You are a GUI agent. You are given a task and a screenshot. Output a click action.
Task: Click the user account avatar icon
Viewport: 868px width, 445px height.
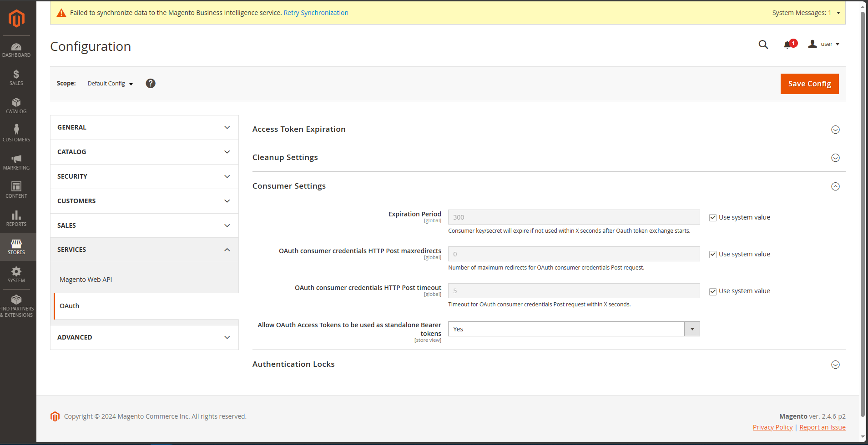tap(812, 44)
